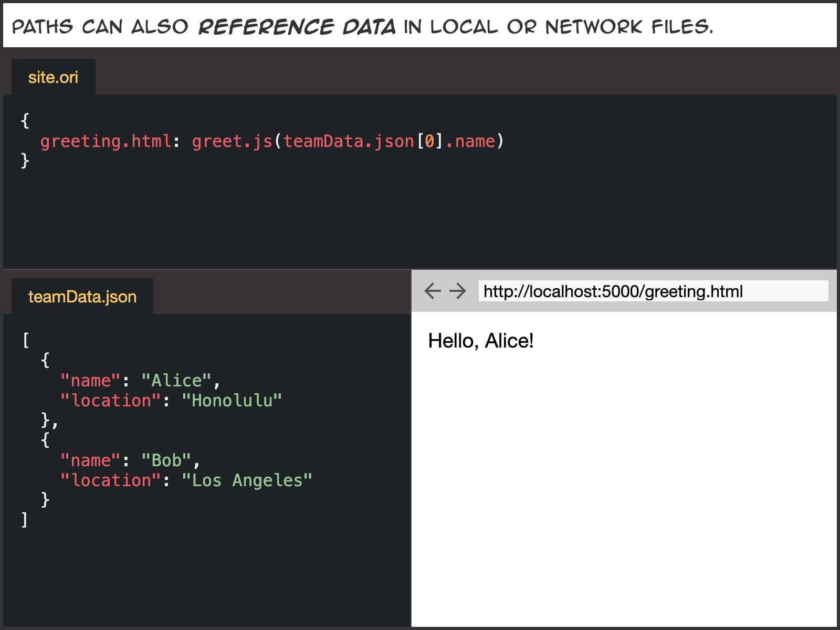Click teamData.json inside the greet.js call

(349, 141)
